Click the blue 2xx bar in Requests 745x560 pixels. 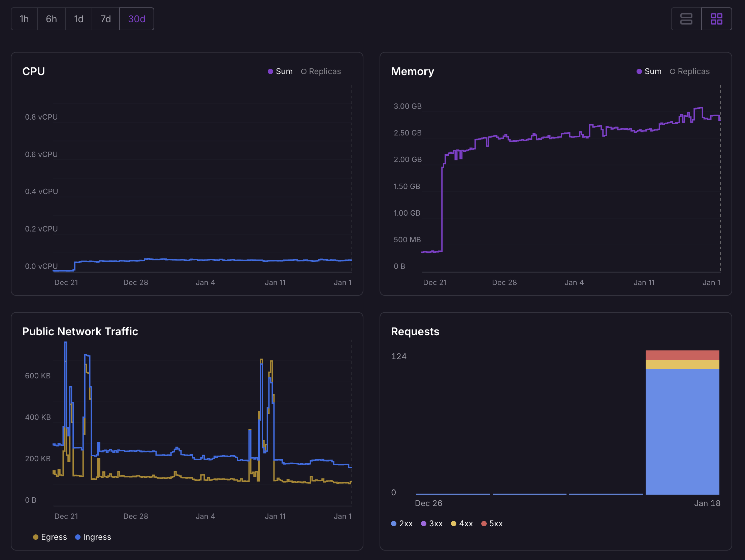coord(682,431)
